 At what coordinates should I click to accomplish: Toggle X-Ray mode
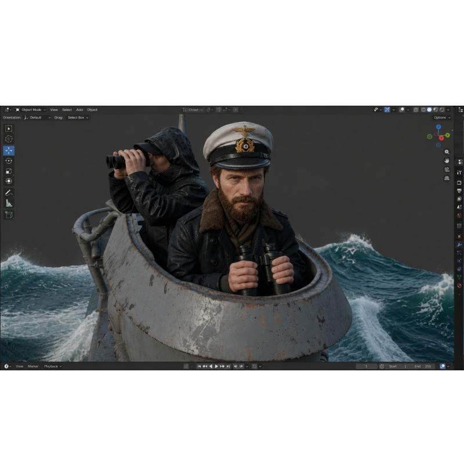(416, 110)
